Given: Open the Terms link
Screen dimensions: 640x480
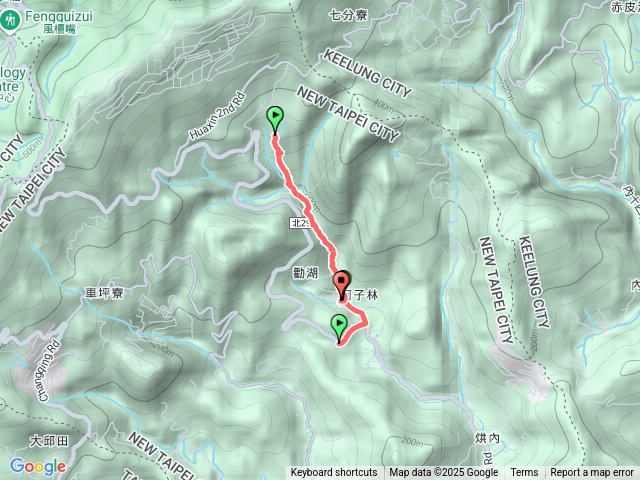Looking at the screenshot, I should 524,473.
